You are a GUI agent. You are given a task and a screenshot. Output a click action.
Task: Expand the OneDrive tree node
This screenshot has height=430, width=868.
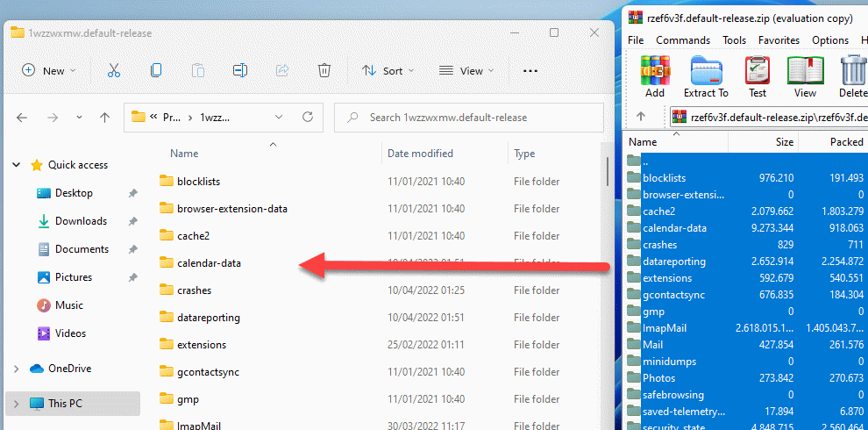tap(16, 369)
